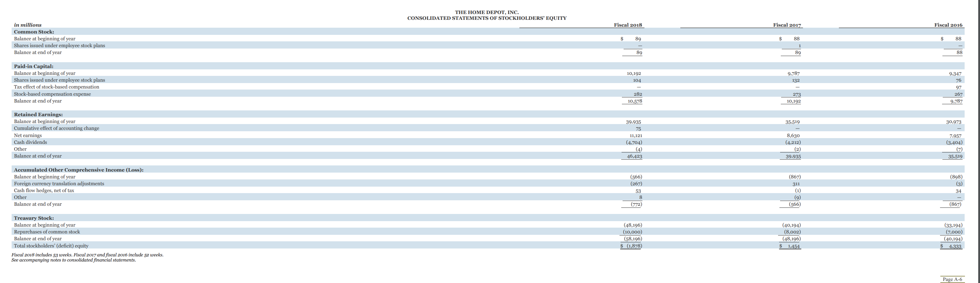Click shares issued value 132

(795, 80)
